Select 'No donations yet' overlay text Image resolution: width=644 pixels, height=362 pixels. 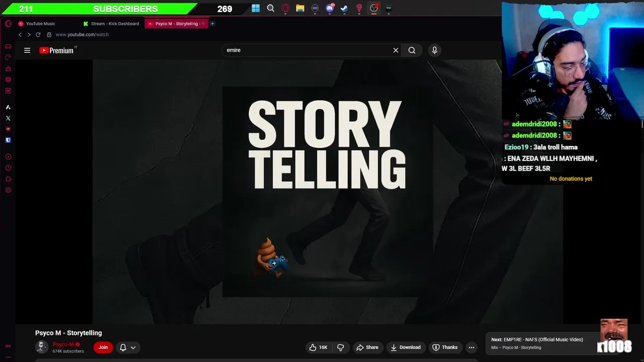click(571, 179)
